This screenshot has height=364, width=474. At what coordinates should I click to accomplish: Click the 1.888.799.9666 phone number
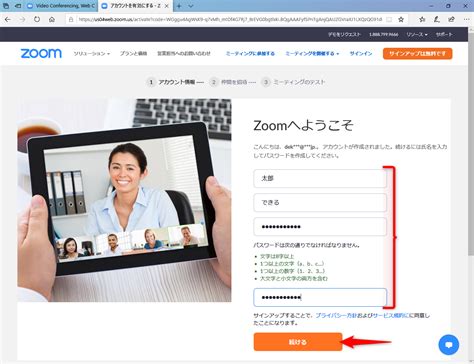(x=384, y=34)
